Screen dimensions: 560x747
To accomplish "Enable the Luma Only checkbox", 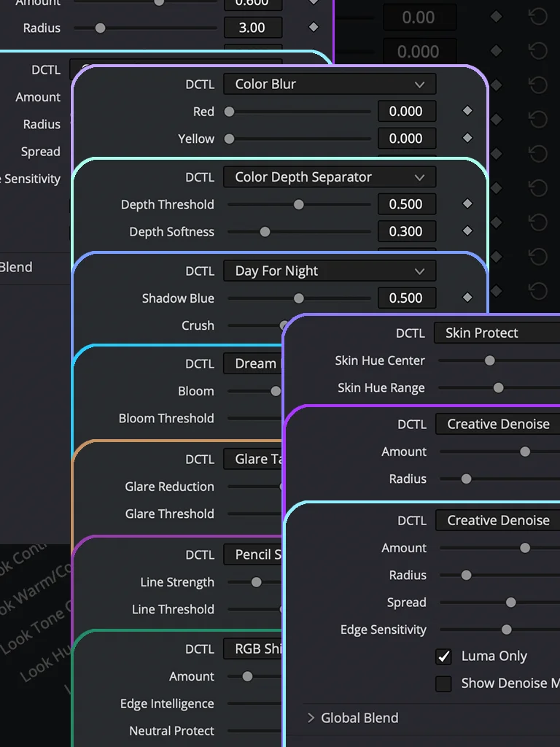I will (443, 657).
